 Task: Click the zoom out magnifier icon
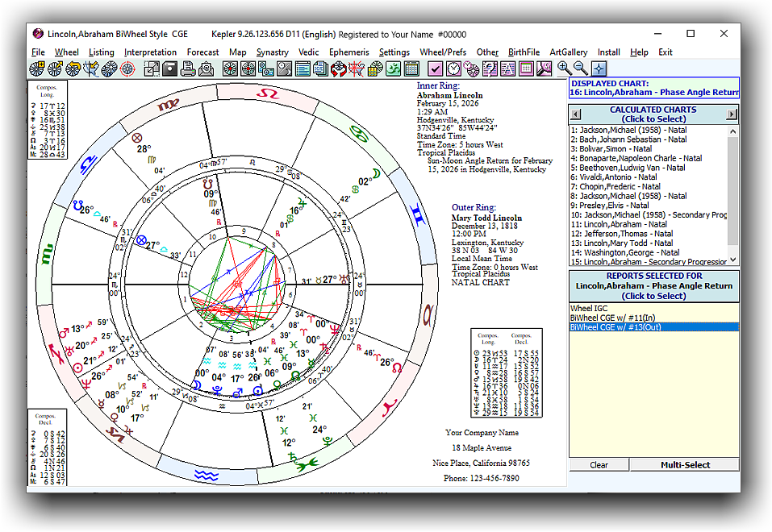tap(581, 69)
